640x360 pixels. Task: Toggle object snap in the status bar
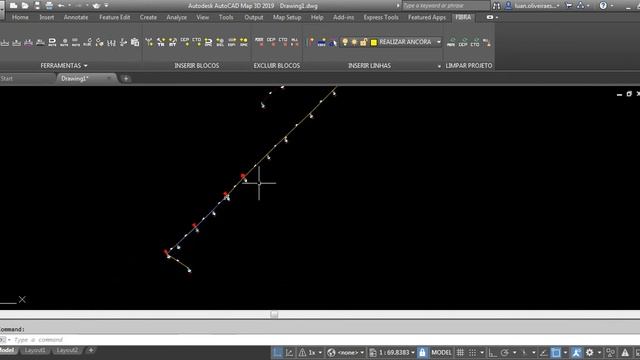click(556, 352)
